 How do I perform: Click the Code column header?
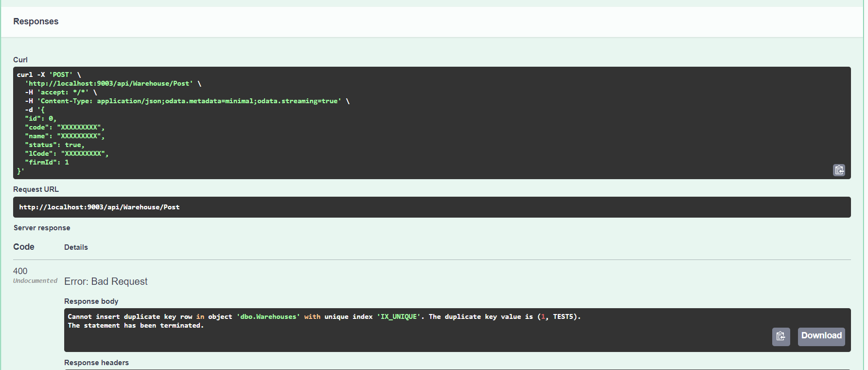[24, 247]
